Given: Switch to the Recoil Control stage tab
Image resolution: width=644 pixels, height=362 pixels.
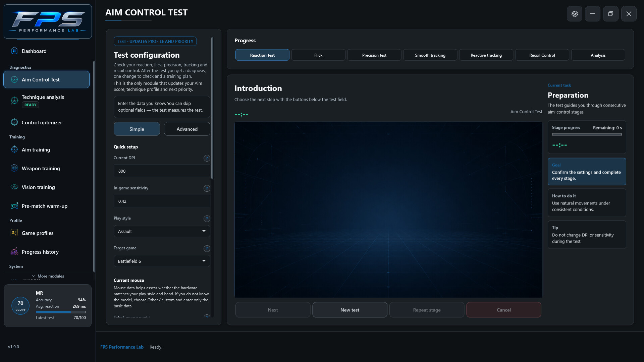Looking at the screenshot, I should [542, 55].
